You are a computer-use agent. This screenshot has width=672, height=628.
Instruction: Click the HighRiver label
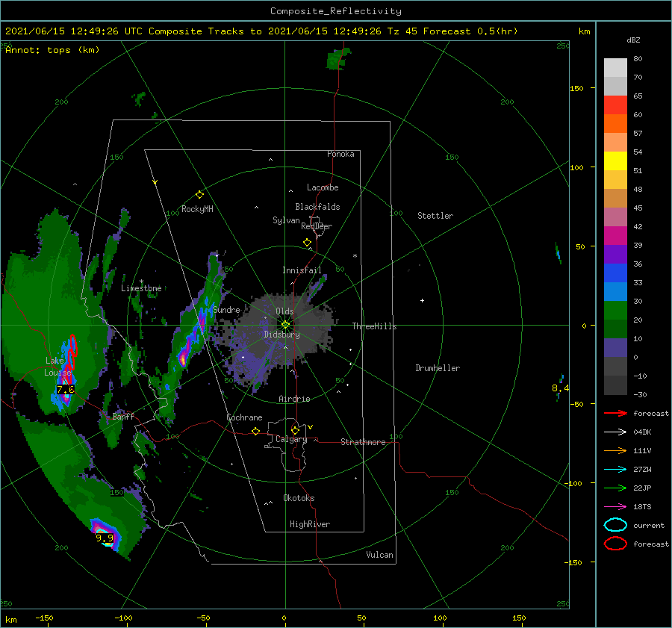pyautogui.click(x=310, y=524)
